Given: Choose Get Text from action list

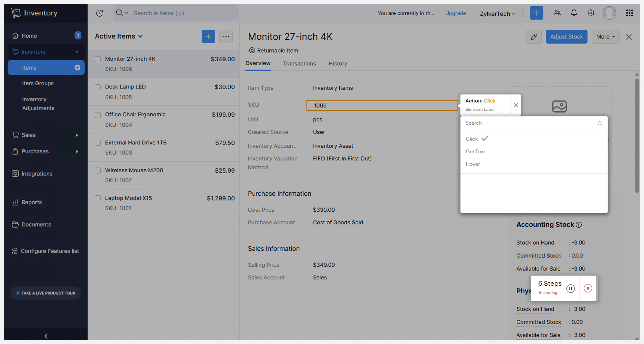Looking at the screenshot, I should point(475,151).
